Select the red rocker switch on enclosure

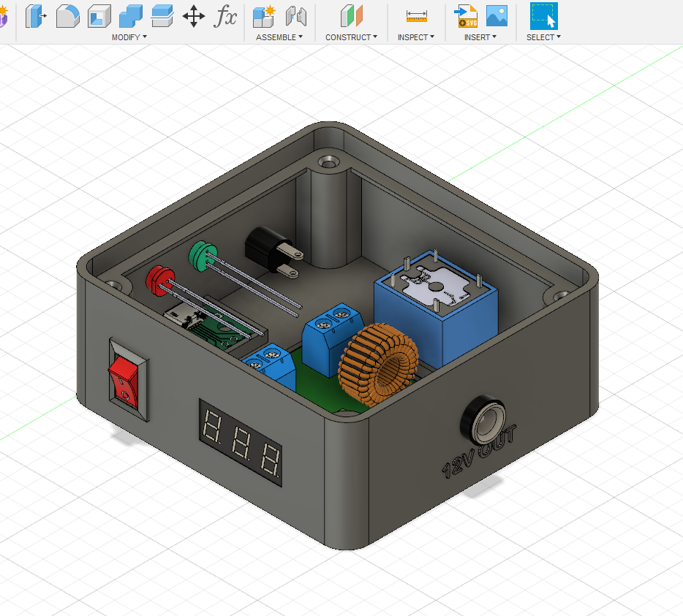pyautogui.click(x=124, y=382)
